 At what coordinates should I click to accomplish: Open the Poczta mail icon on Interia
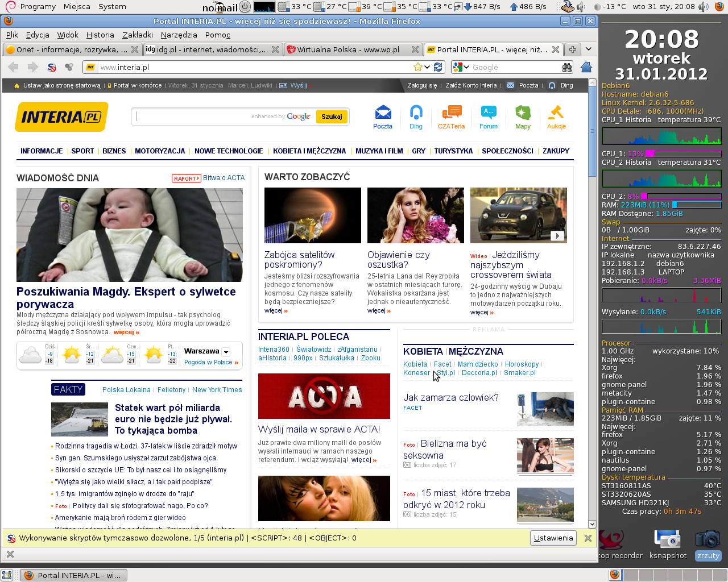point(383,117)
